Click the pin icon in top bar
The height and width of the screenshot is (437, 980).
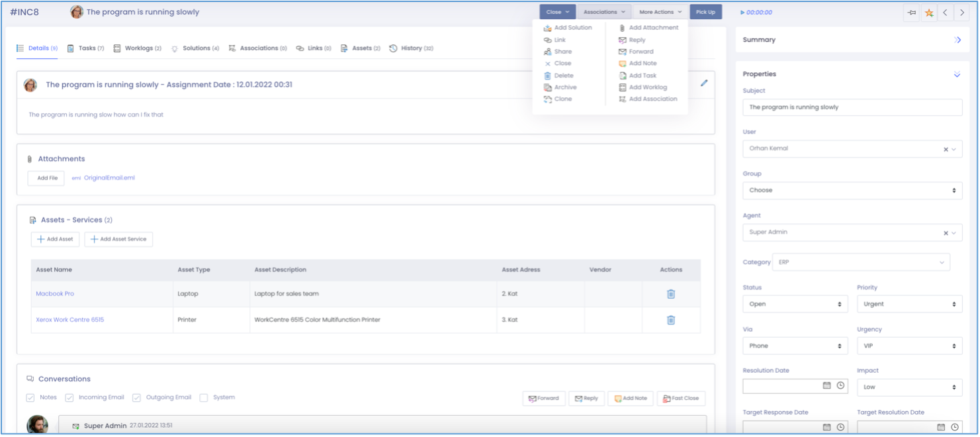912,13
